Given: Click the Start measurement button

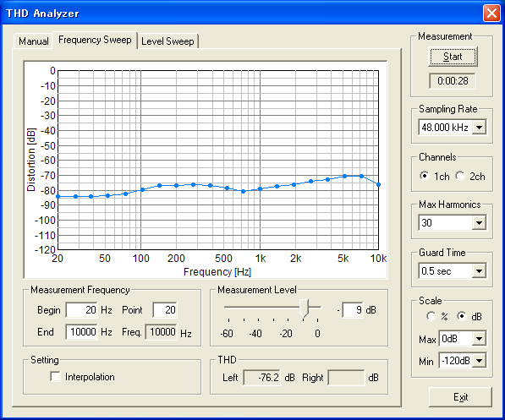Looking at the screenshot, I should [x=453, y=57].
